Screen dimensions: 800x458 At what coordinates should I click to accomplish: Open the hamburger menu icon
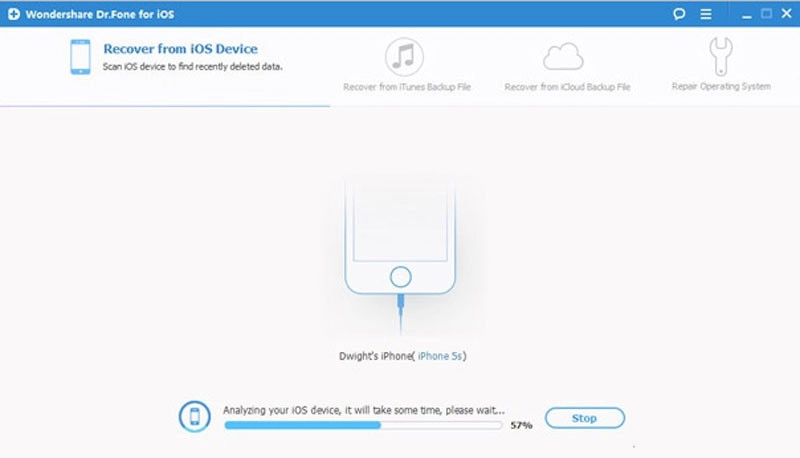click(706, 14)
